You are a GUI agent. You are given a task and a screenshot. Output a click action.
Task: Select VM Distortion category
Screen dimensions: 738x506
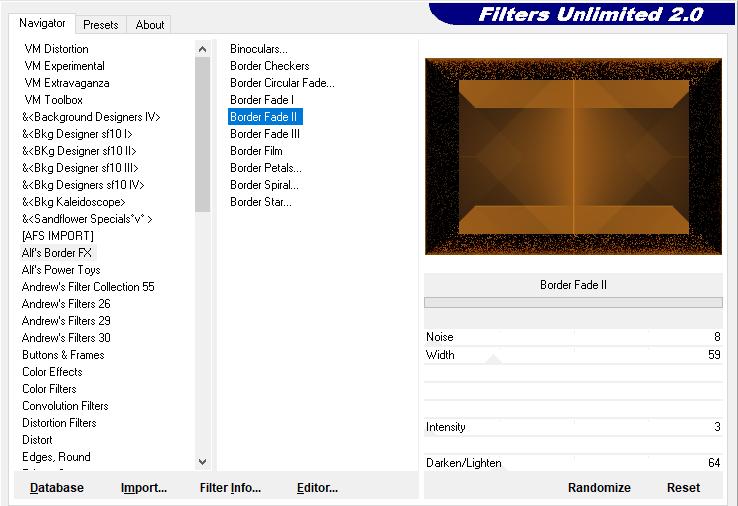tap(56, 49)
